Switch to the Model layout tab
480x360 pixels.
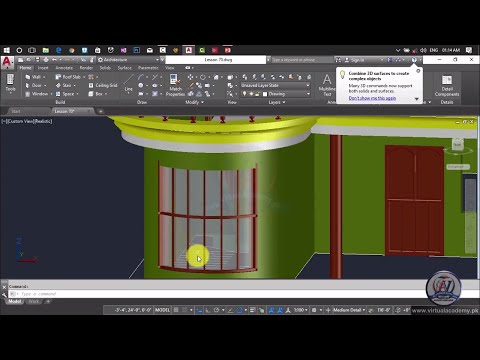(x=15, y=302)
